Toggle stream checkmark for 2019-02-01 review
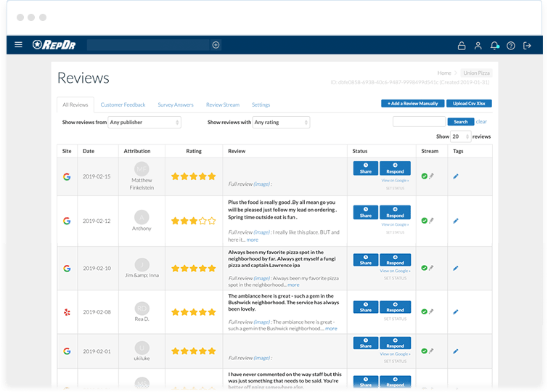Image resolution: width=548 pixels, height=392 pixels. (x=425, y=351)
